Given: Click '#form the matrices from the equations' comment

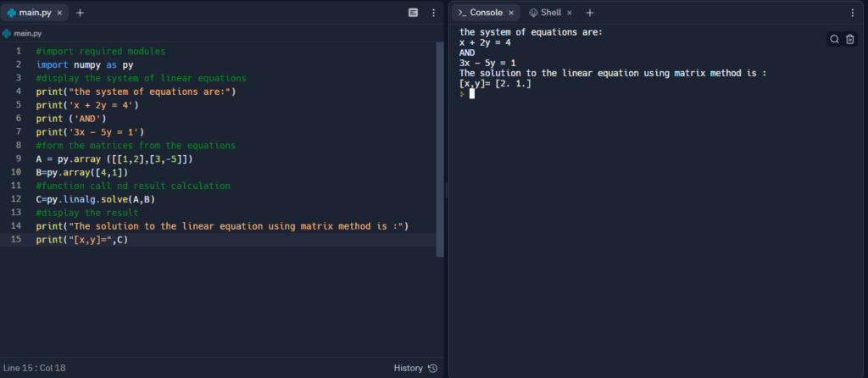Looking at the screenshot, I should [x=136, y=146].
